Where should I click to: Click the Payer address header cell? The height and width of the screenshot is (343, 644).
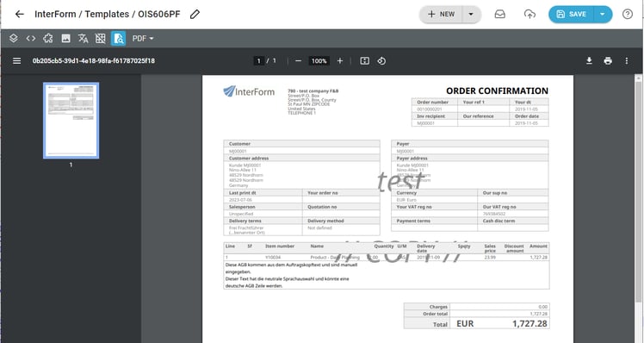[x=469, y=158]
